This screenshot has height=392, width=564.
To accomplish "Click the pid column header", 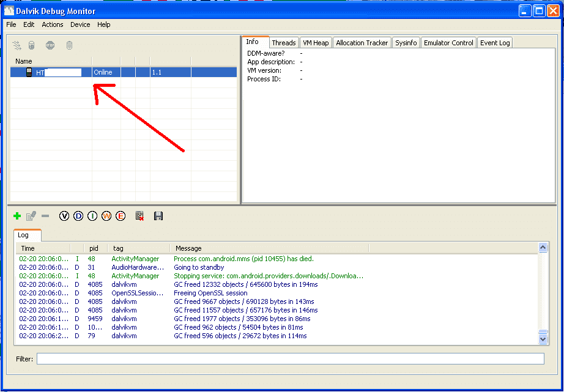I will click(x=95, y=248).
